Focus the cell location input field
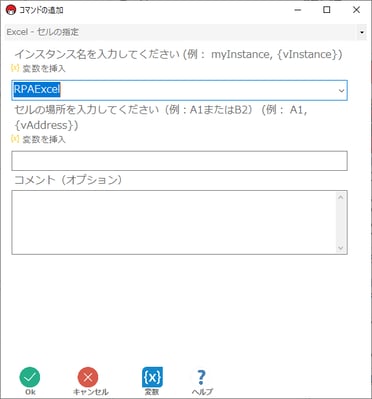Viewport: 372px width, 399px height. (x=179, y=161)
